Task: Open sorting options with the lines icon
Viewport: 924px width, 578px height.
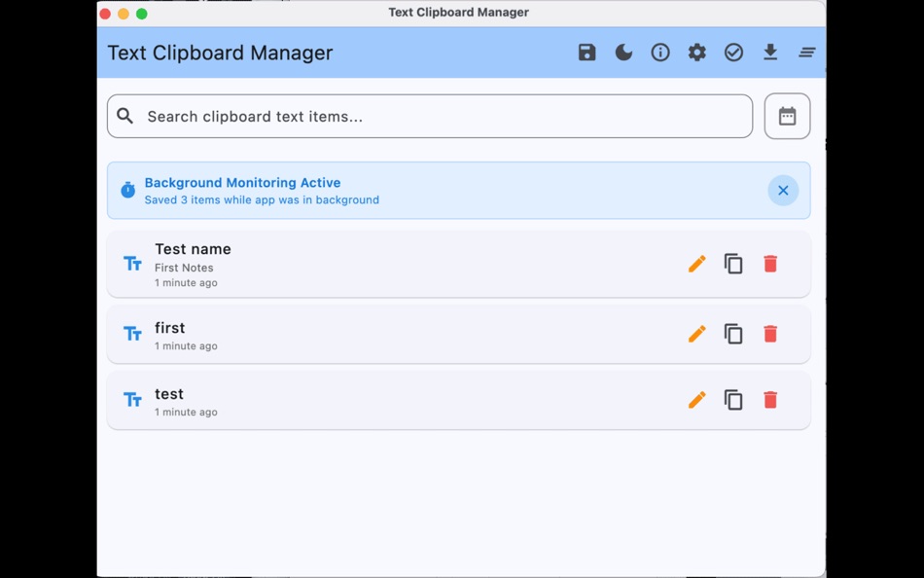Action: pos(807,53)
